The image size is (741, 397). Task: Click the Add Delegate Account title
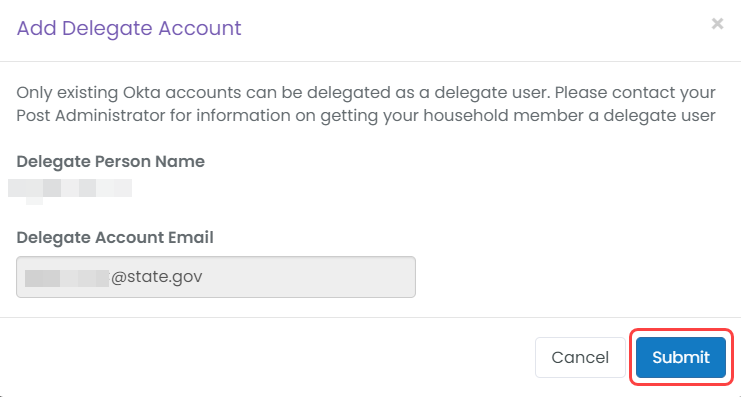[129, 28]
